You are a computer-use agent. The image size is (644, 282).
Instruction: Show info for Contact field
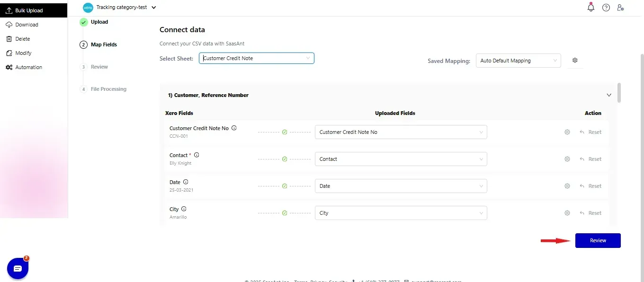click(x=197, y=155)
